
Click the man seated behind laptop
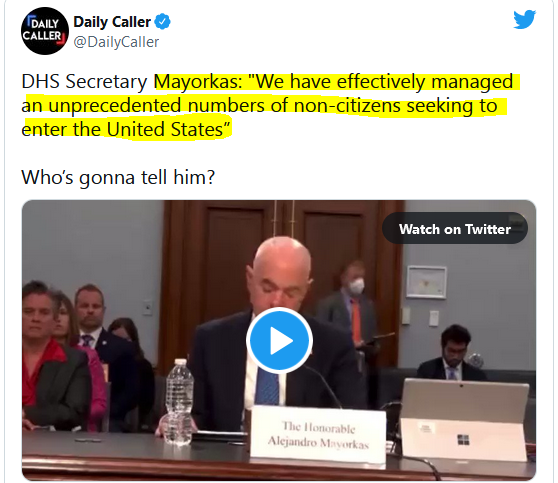click(451, 354)
